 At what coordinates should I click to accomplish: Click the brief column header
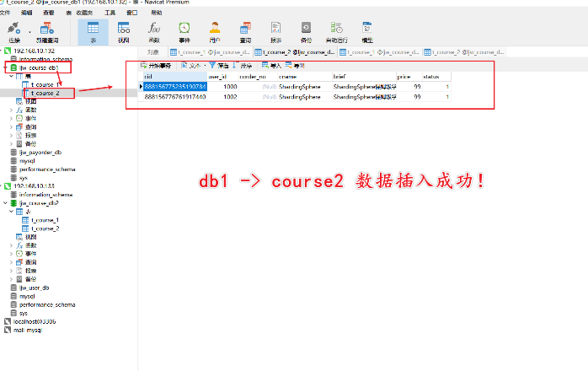pos(364,77)
